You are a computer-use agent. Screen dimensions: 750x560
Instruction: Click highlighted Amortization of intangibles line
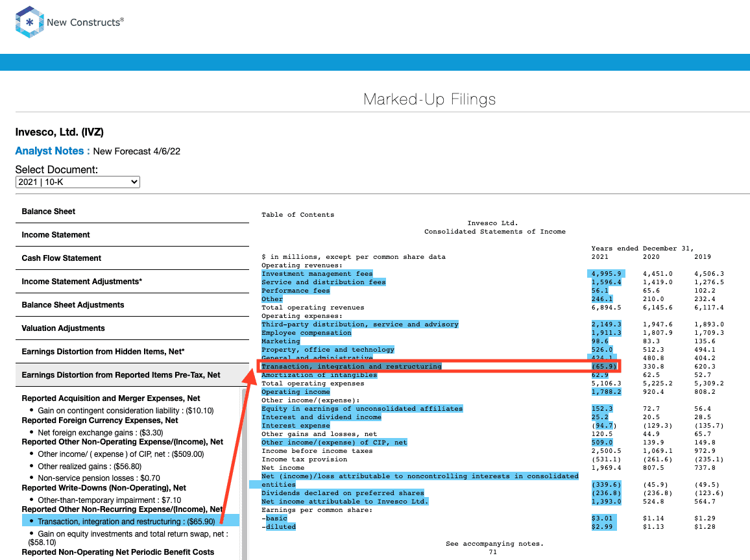pyautogui.click(x=319, y=375)
